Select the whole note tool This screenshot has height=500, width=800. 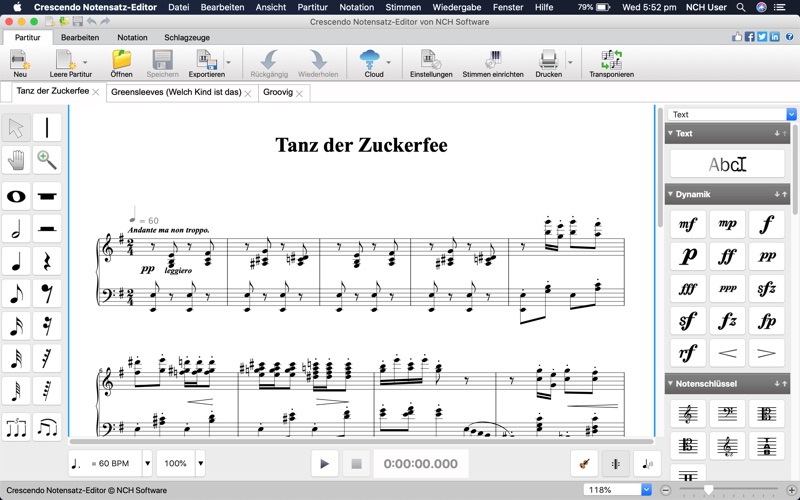16,196
